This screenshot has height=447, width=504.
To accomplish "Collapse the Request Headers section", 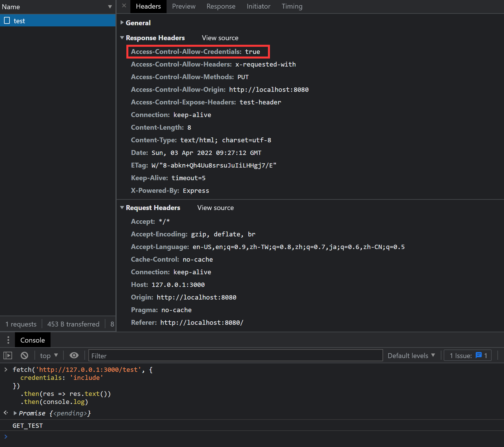I will [122, 208].
